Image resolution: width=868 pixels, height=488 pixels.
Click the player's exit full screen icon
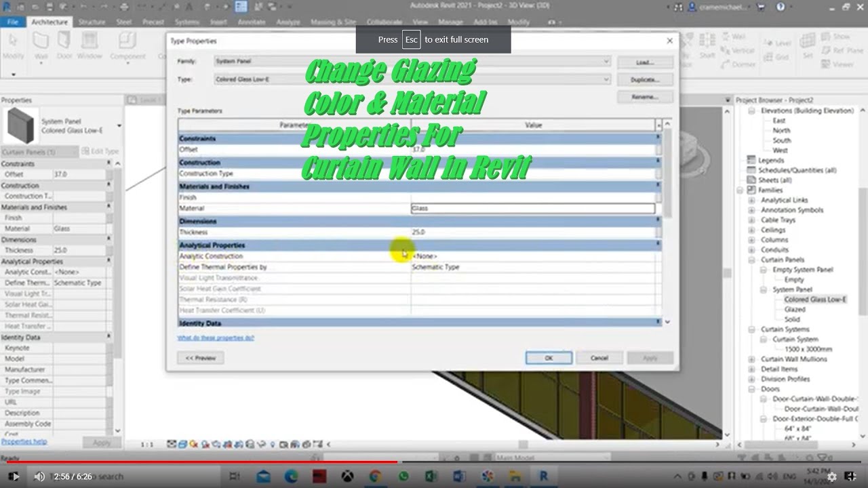(x=852, y=476)
